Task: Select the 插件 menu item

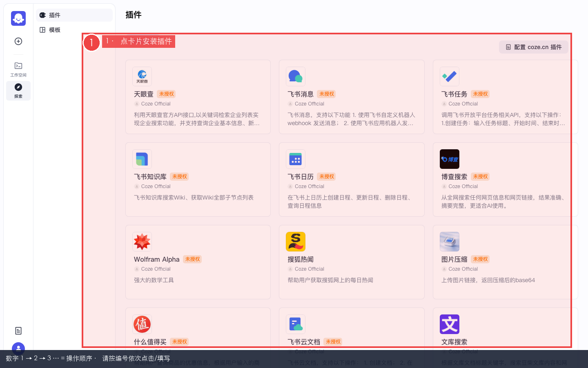Action: [74, 15]
